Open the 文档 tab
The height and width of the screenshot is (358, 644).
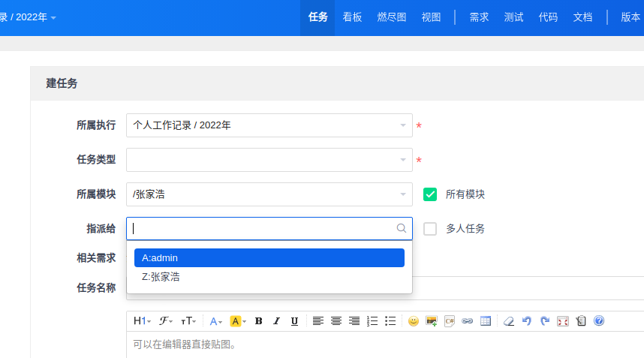(582, 17)
